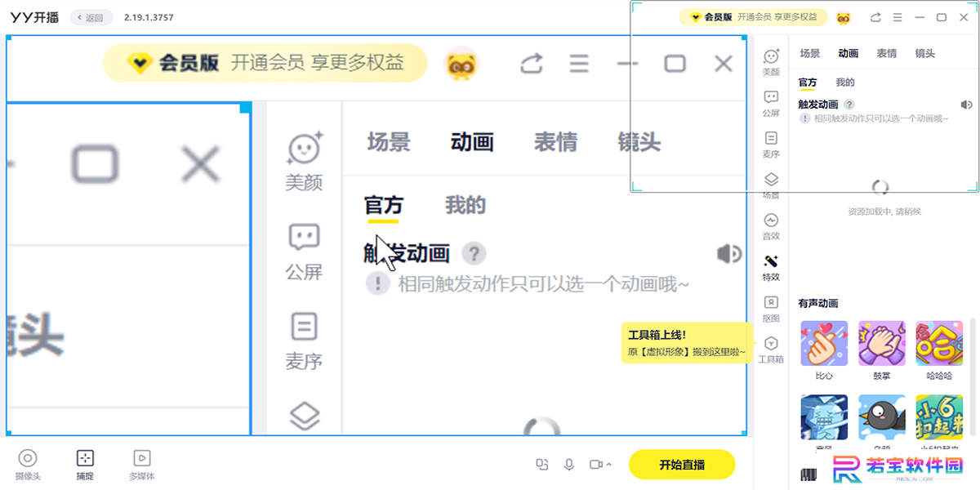The image size is (980, 490).
Task: Add a 摄像头 camera source
Action: (28, 465)
